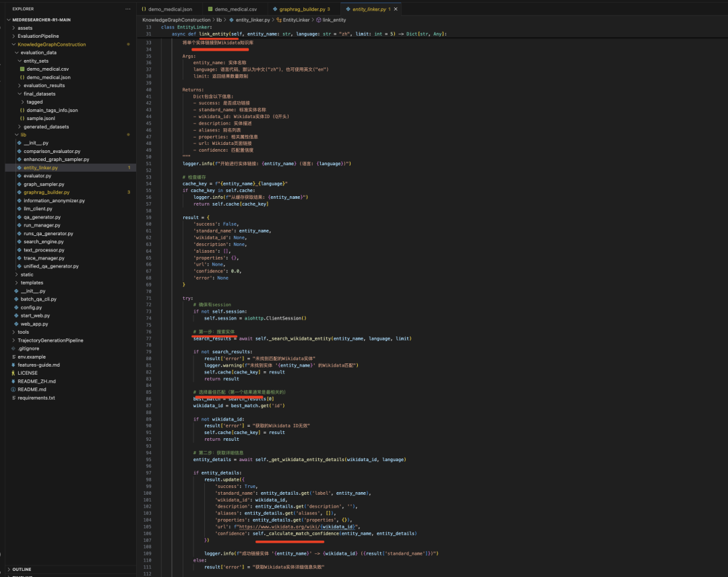
Task: Open features-guide.md file
Action: pos(38,365)
